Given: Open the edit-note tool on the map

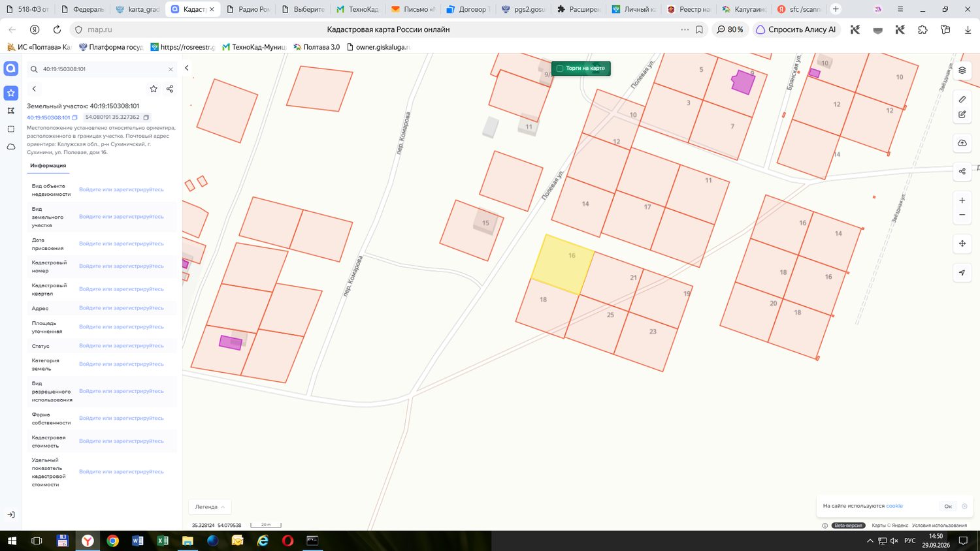Looking at the screenshot, I should pos(962,114).
